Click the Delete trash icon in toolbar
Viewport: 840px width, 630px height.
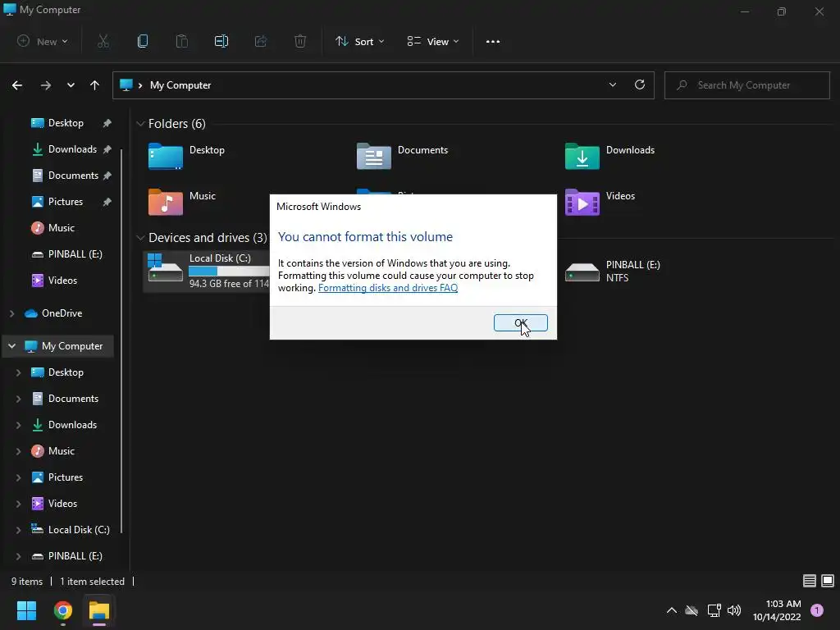pos(300,41)
